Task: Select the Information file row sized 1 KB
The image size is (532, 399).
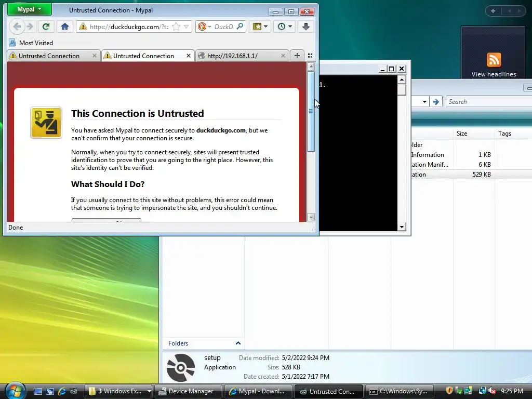Action: (472, 155)
